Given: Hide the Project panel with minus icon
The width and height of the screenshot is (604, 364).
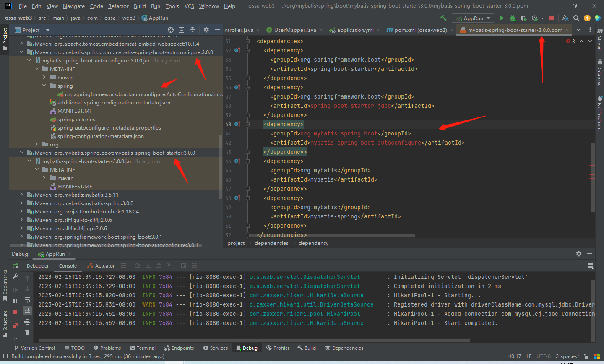Looking at the screenshot, I should [x=217, y=30].
